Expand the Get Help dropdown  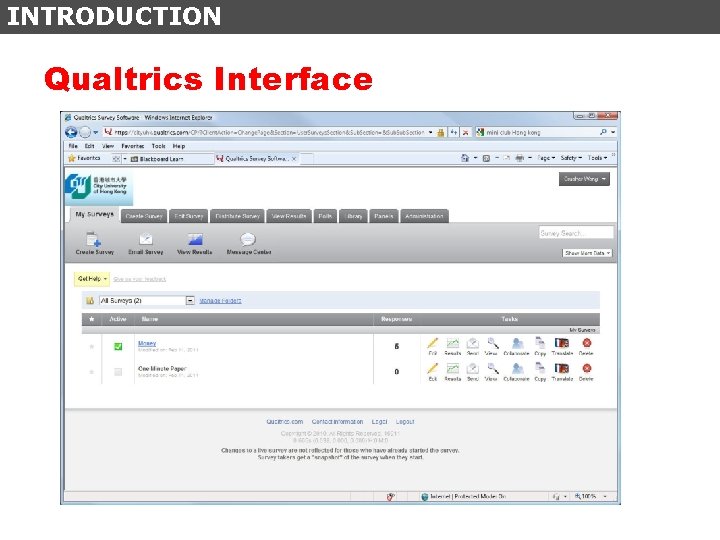[x=92, y=279]
